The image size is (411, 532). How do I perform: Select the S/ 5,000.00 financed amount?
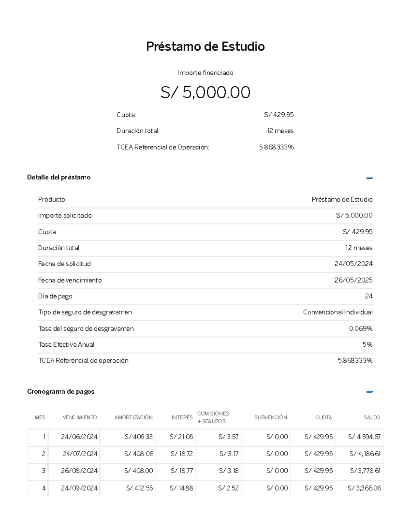point(206,92)
